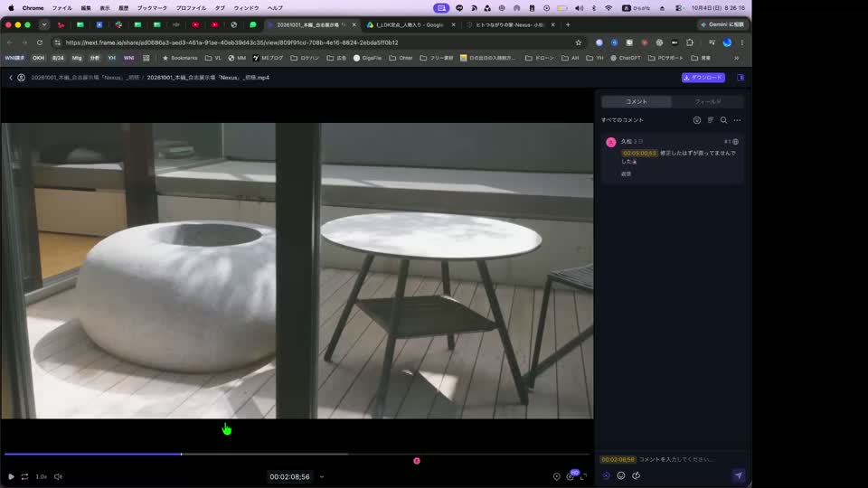Open the site info icon in address bar

click(58, 42)
